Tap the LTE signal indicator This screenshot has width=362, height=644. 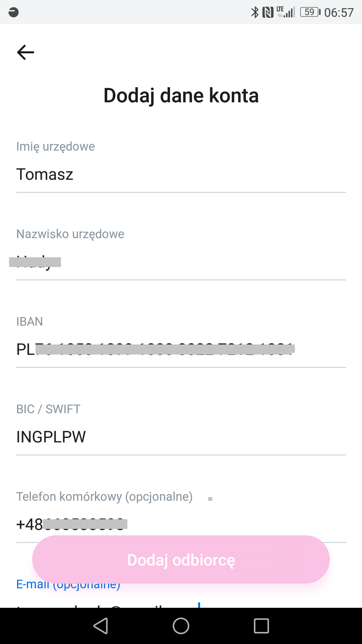(287, 12)
